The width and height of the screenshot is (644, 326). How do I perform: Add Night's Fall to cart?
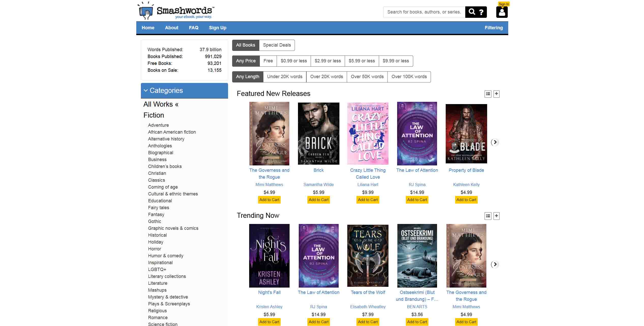tap(269, 322)
